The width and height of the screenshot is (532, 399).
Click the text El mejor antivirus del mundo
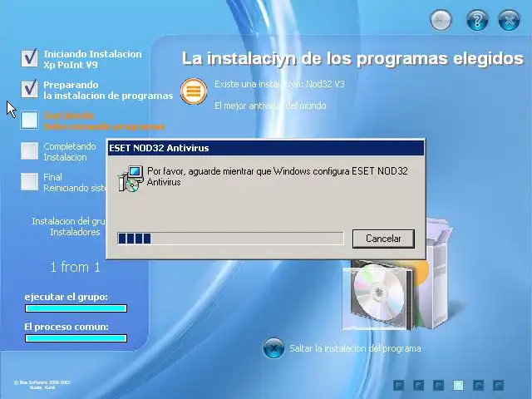point(270,106)
